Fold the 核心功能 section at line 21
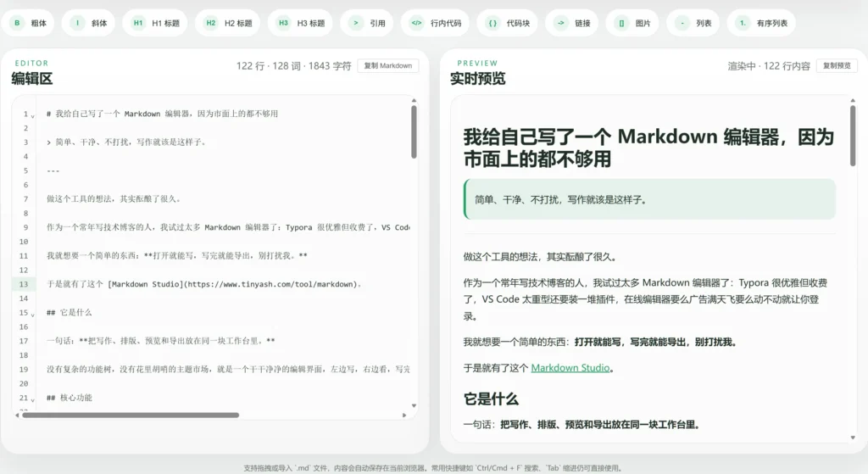The height and width of the screenshot is (474, 868). coord(33,399)
